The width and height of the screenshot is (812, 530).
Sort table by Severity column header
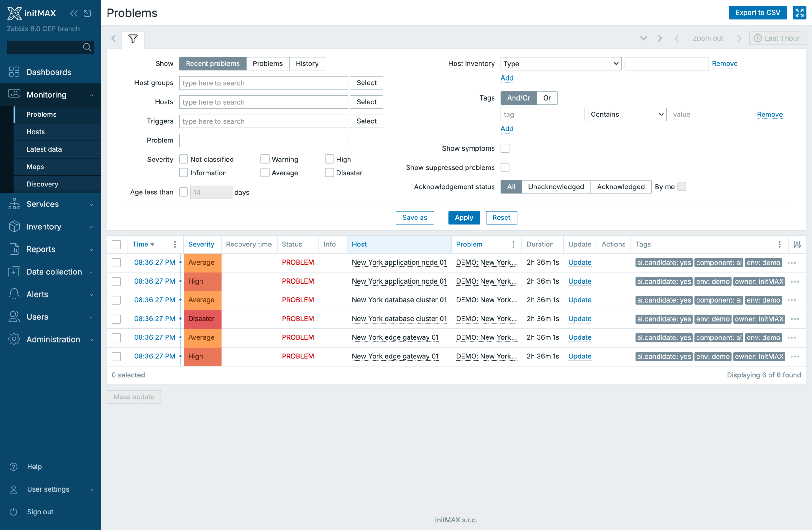tap(201, 244)
